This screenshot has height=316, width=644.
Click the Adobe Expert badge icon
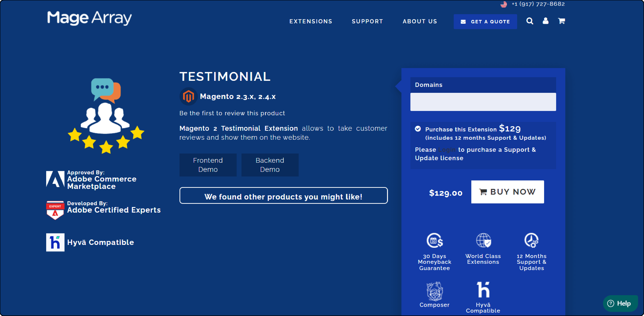(55, 210)
